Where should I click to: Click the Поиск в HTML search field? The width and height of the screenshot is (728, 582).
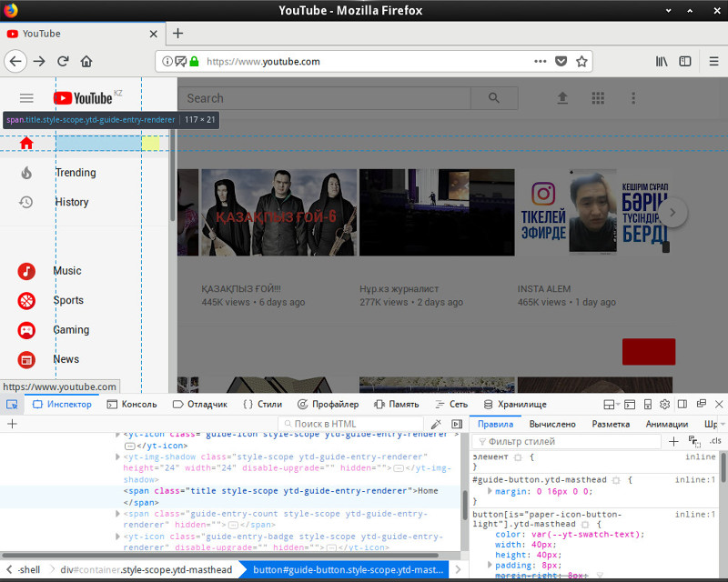pyautogui.click(x=352, y=424)
